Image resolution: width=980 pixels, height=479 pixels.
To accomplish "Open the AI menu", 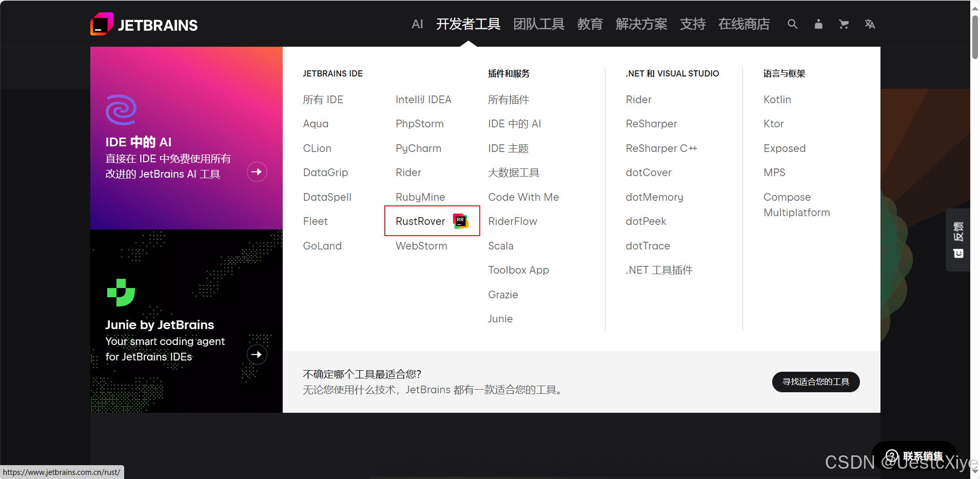I will pos(418,24).
